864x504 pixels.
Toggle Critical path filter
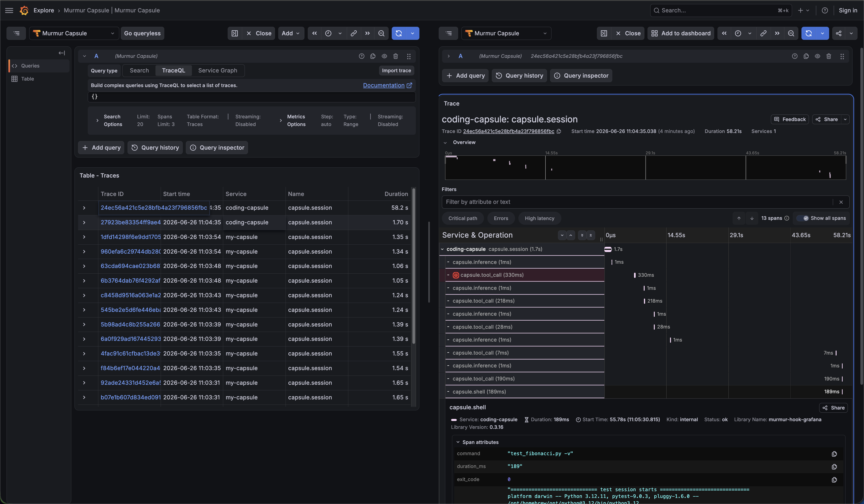click(463, 218)
